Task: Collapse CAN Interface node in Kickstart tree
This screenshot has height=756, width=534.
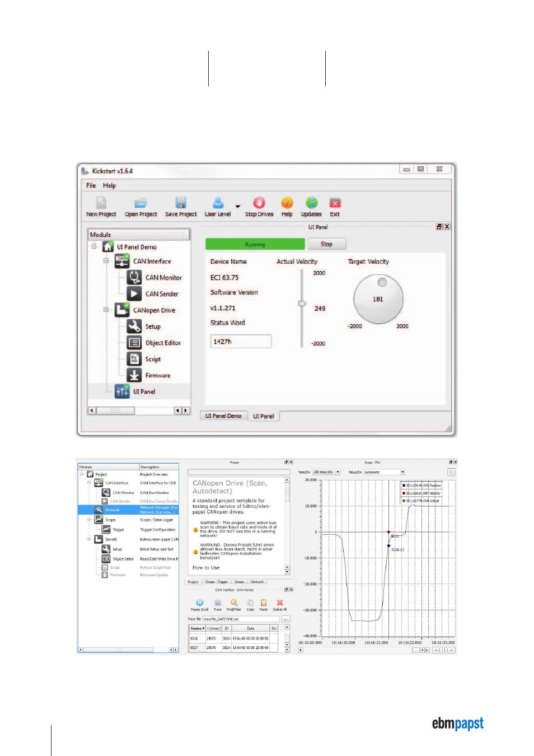Action: (106, 260)
